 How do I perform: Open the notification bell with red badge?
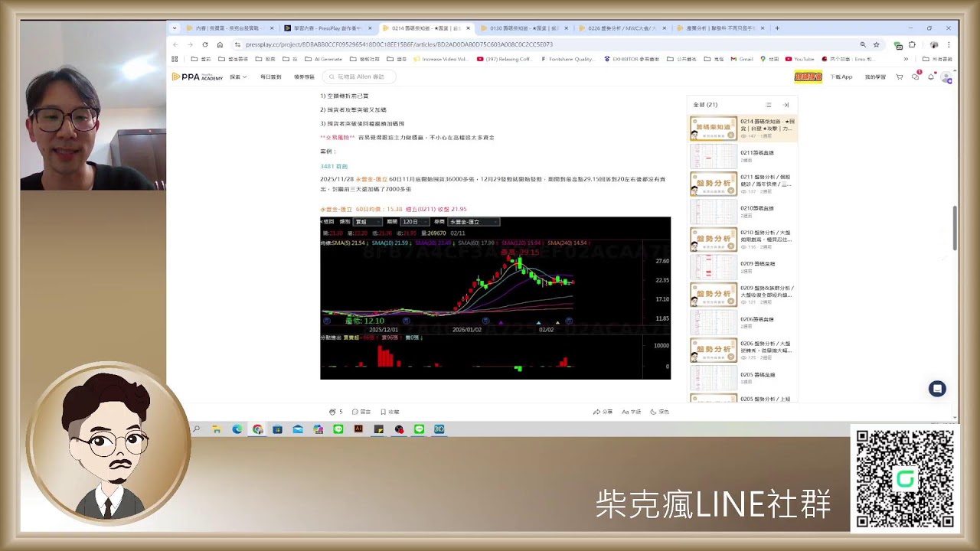pyautogui.click(x=931, y=77)
